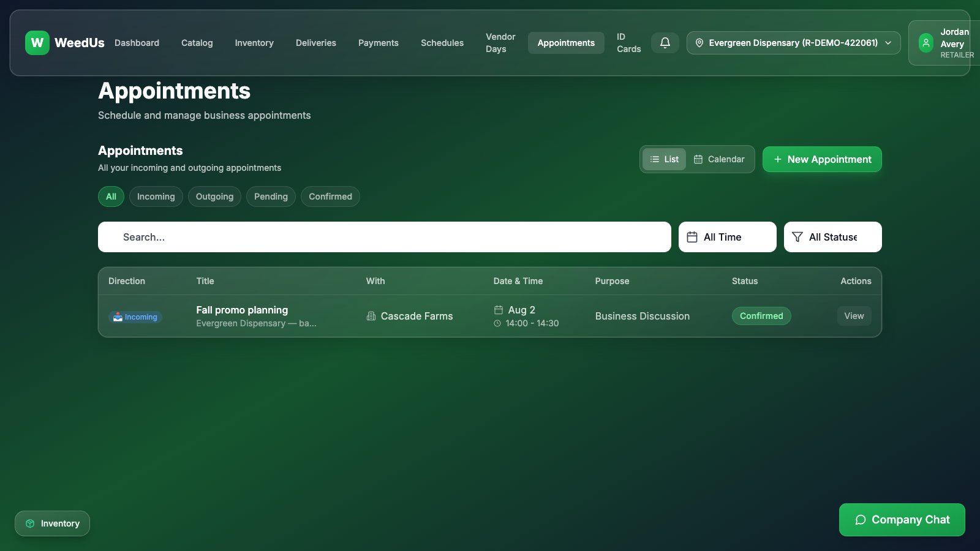Click the location pin icon in dispensary selector
Screen dimensions: 980x551
click(x=699, y=43)
